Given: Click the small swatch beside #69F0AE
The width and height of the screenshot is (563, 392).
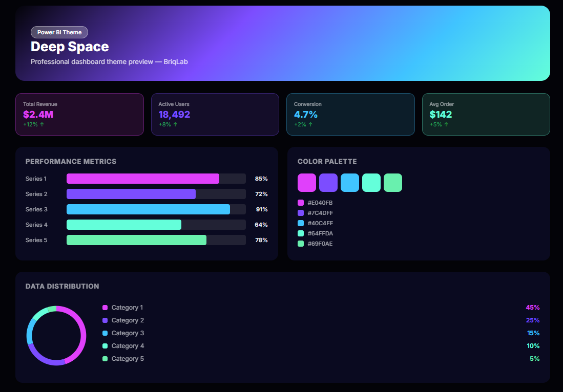Looking at the screenshot, I should [x=301, y=244].
